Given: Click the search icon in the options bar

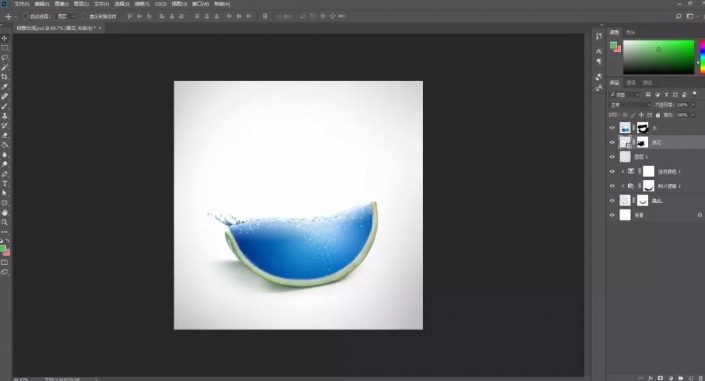Looking at the screenshot, I should pyautogui.click(x=678, y=16).
